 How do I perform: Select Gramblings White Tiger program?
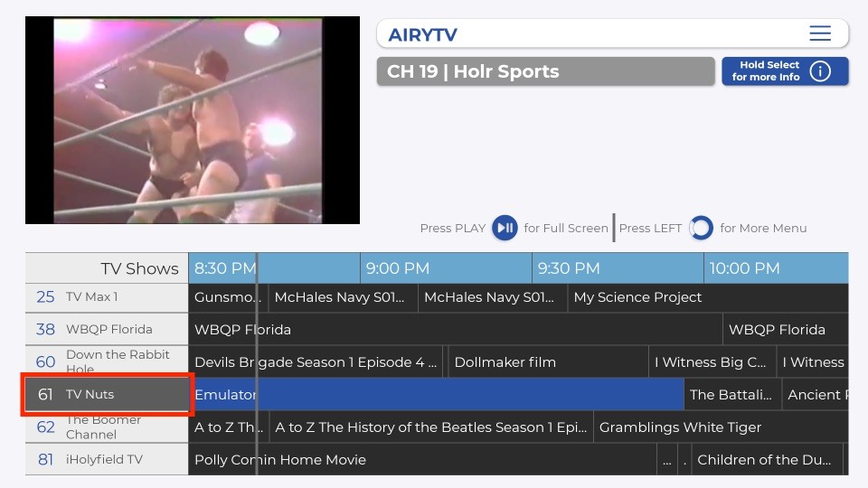click(721, 427)
